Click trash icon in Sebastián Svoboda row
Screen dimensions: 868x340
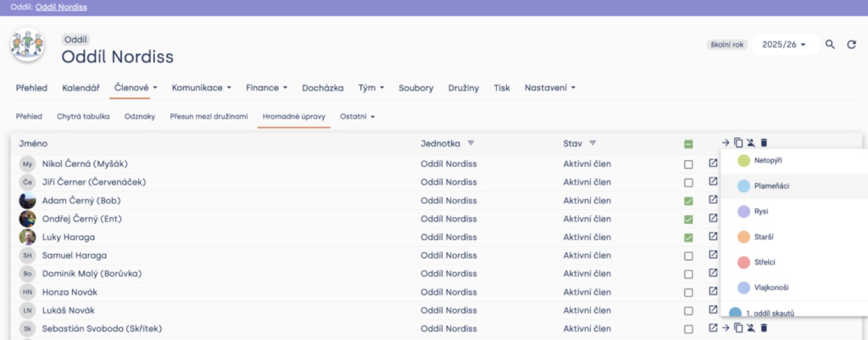tap(764, 328)
